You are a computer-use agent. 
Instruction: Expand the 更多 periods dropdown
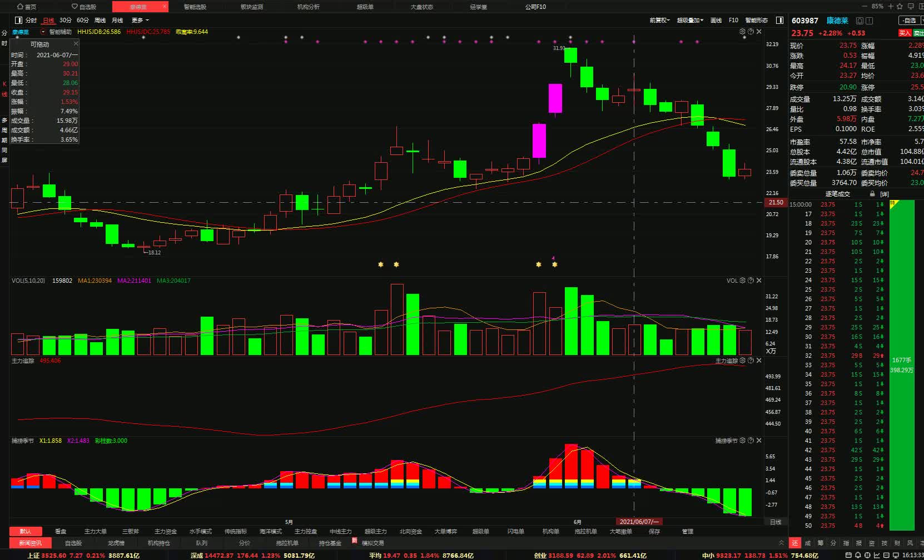point(140,20)
